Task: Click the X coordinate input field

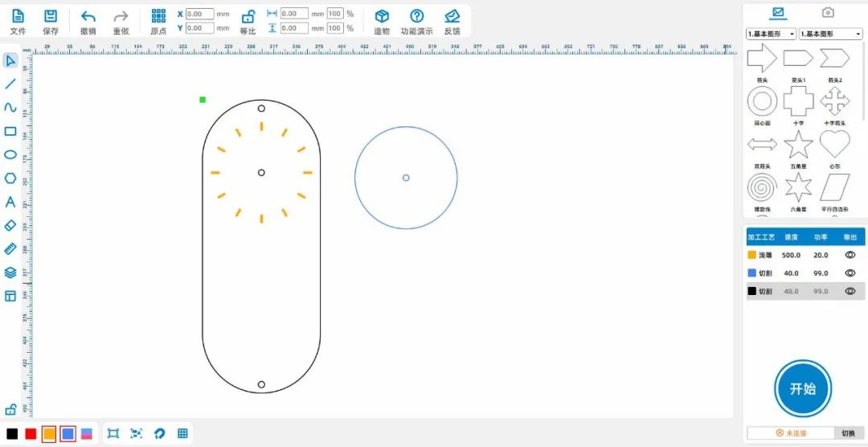Action: [199, 14]
